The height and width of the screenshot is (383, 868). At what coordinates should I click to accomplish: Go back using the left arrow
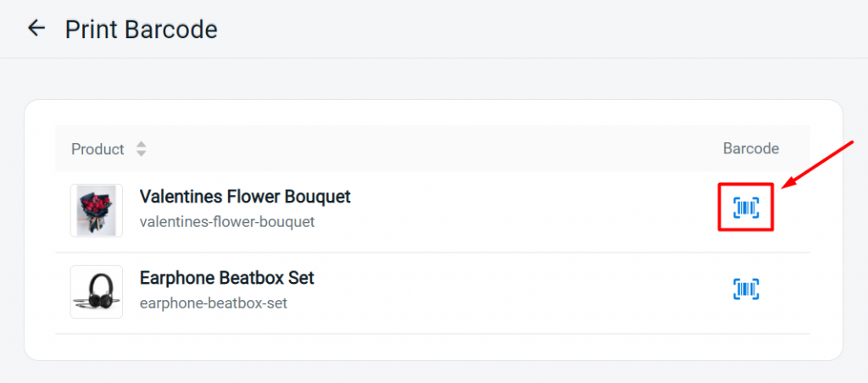tap(36, 28)
